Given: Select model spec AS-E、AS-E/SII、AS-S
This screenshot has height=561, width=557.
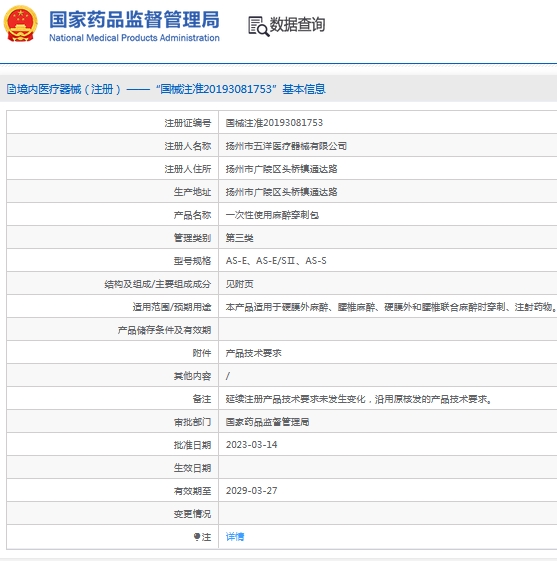Looking at the screenshot, I should pos(276,261).
